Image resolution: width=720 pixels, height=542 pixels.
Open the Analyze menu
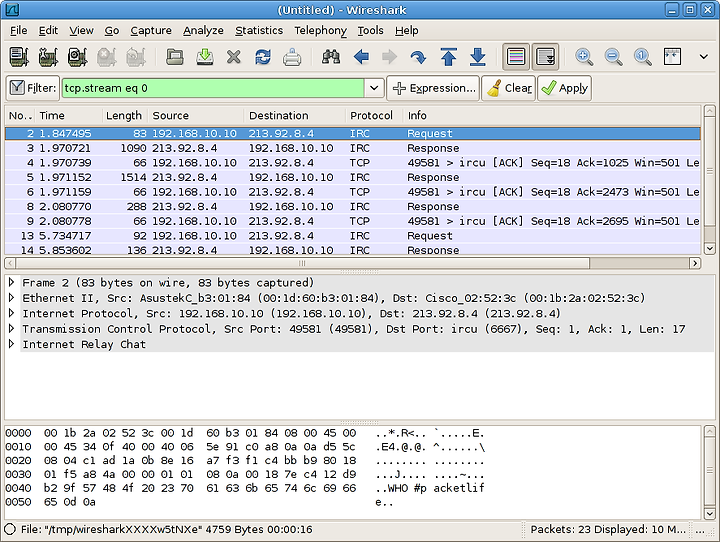[x=203, y=30]
